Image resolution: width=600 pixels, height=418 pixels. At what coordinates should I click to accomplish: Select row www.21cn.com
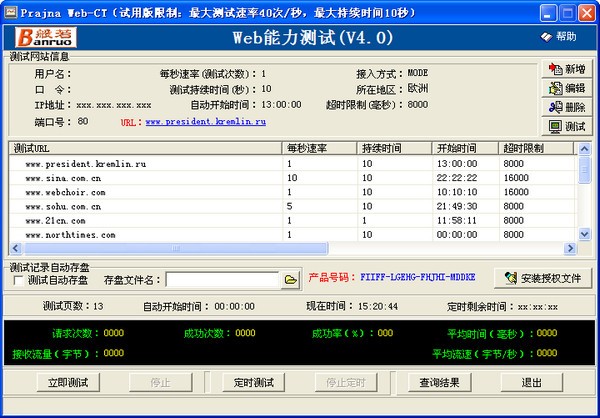tap(292, 220)
